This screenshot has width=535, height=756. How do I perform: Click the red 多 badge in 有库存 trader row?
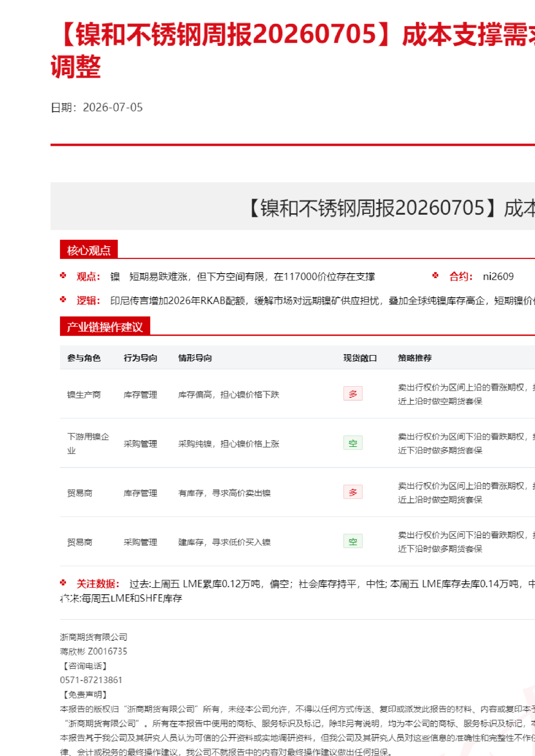pos(353,492)
